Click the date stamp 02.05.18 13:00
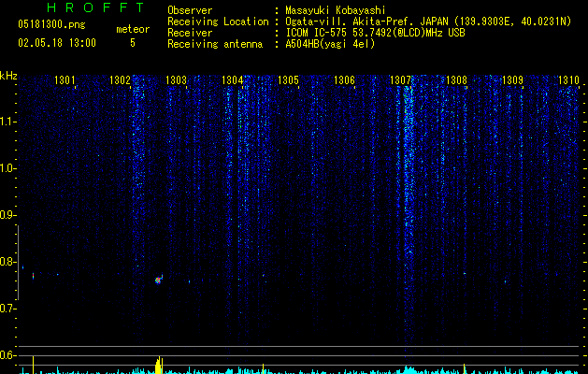The image size is (588, 374). 57,43
